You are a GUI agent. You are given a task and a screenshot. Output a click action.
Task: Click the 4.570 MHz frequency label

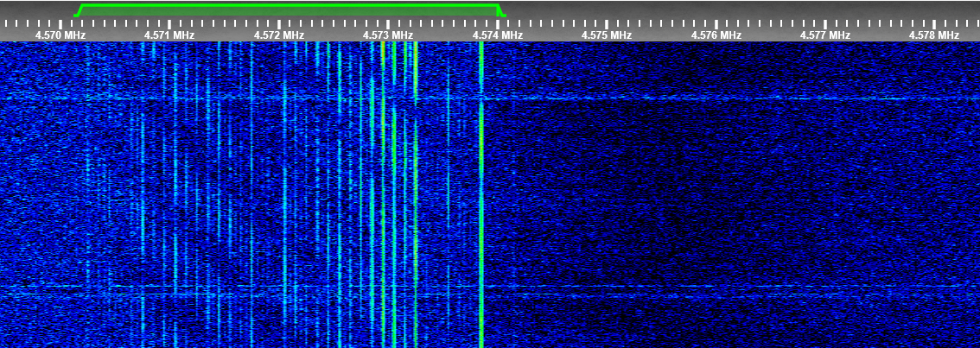[60, 35]
